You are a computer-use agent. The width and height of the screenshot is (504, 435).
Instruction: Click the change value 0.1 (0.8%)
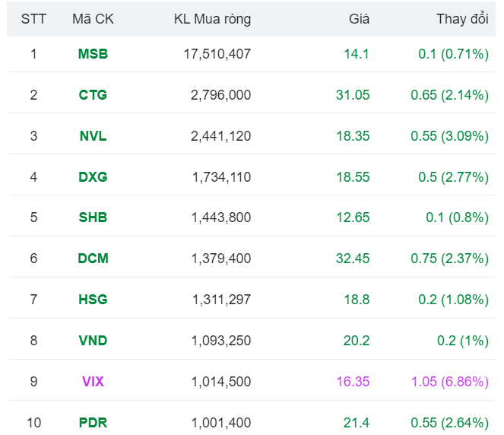458,217
